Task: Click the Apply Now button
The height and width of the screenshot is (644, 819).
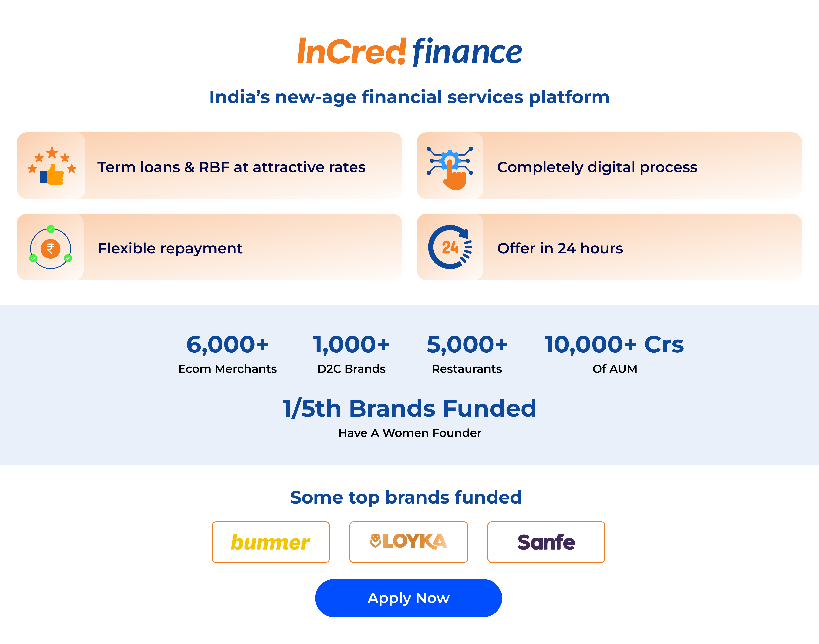Action: pos(408,598)
